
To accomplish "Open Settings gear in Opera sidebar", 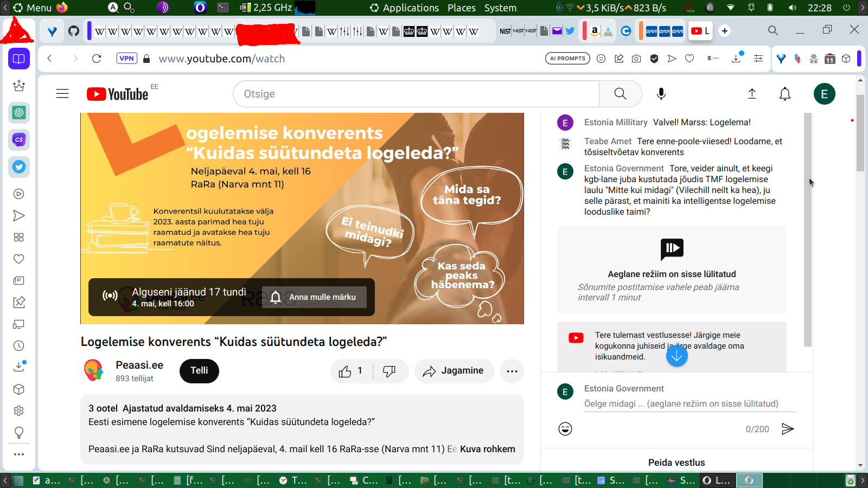I will pyautogui.click(x=19, y=410).
